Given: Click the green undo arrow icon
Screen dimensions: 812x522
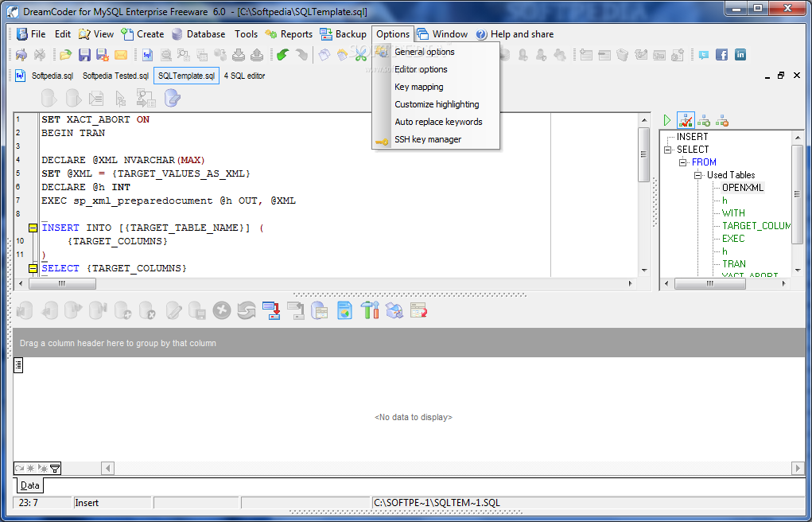Looking at the screenshot, I should 282,54.
